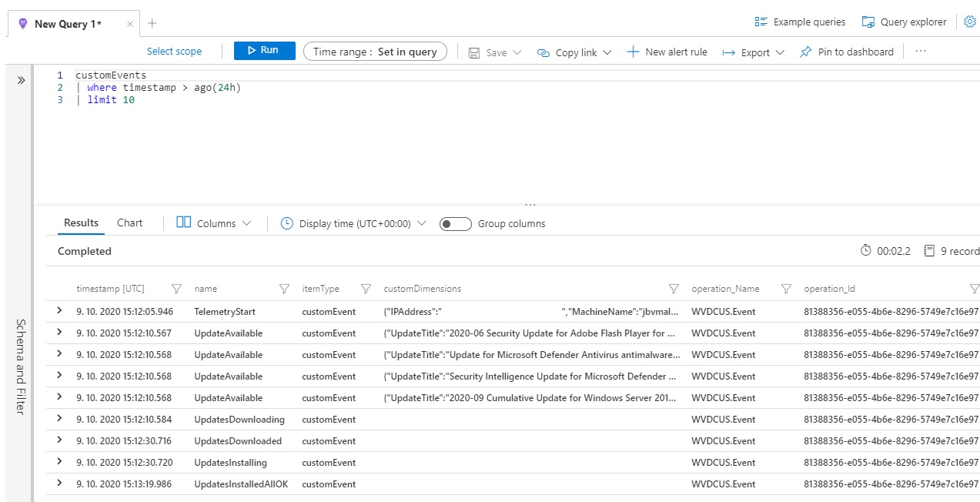Viewport: 980px width, 502px height.
Task: Filter the timestamp column
Action: tap(176, 289)
